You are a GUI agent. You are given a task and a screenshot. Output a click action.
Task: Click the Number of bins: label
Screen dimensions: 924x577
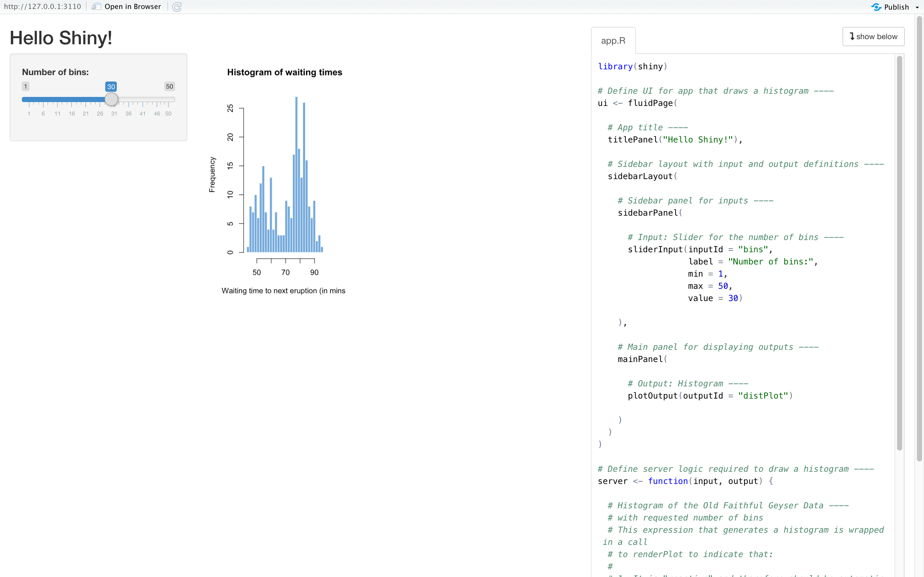[x=55, y=72]
